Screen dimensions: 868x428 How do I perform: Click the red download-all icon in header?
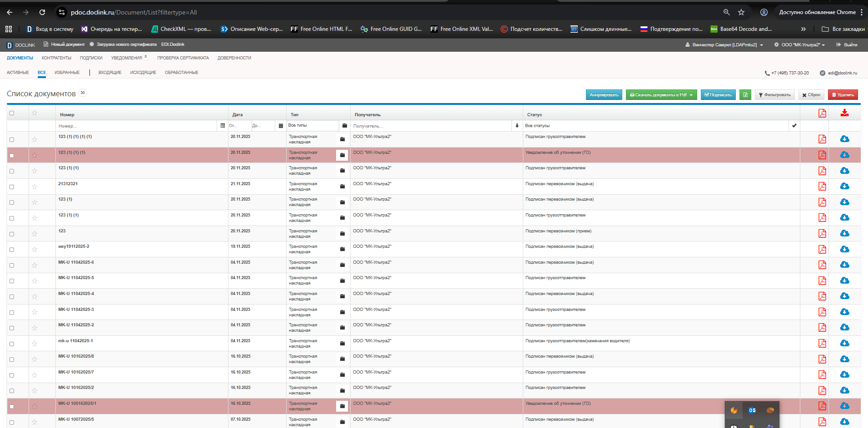point(844,113)
